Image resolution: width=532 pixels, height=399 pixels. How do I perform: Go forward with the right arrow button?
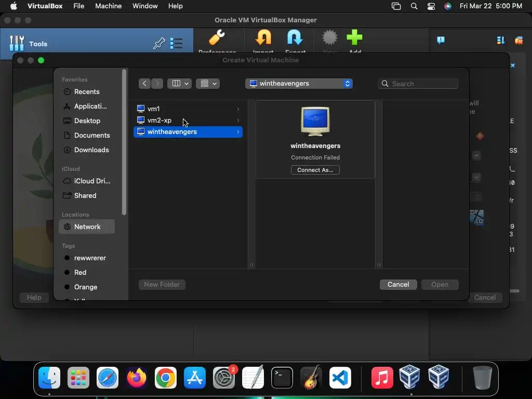157,84
